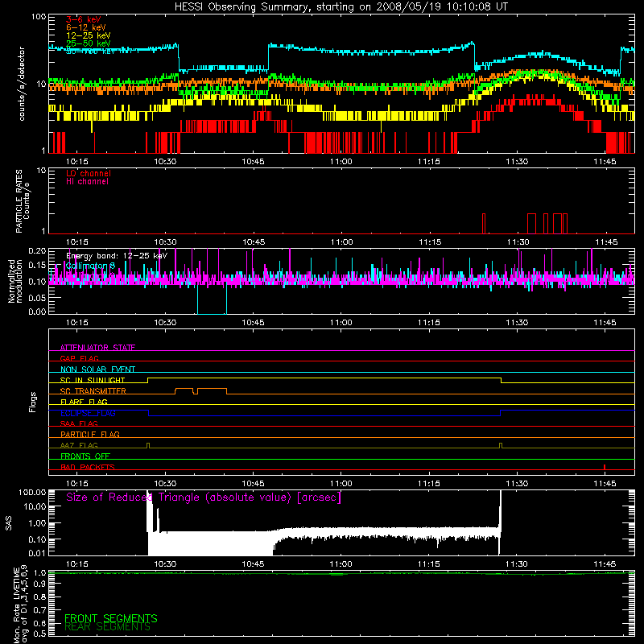Click the cyan "Collimator 8" legend label
Image resolution: width=644 pixels, height=644 pixels.
click(x=90, y=266)
